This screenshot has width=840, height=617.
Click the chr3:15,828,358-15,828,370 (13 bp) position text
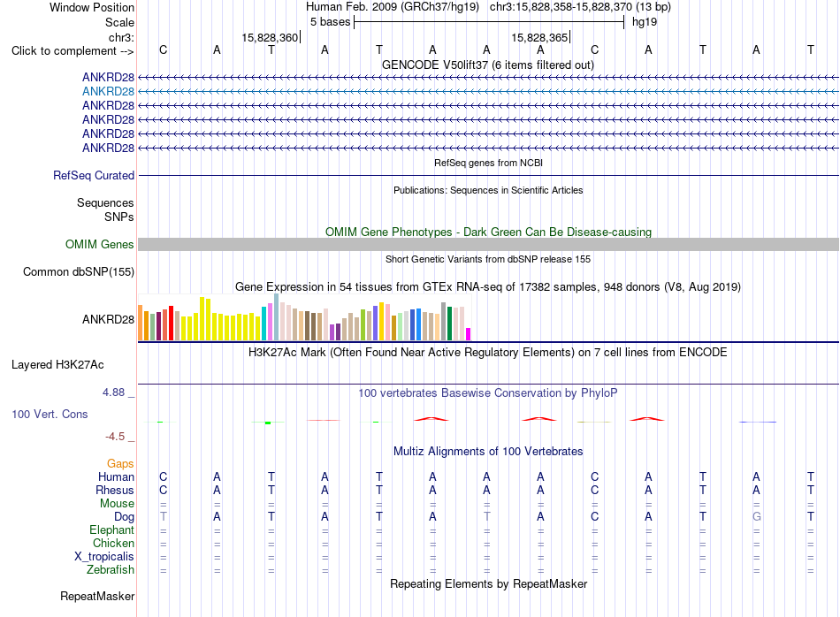coord(580,7)
